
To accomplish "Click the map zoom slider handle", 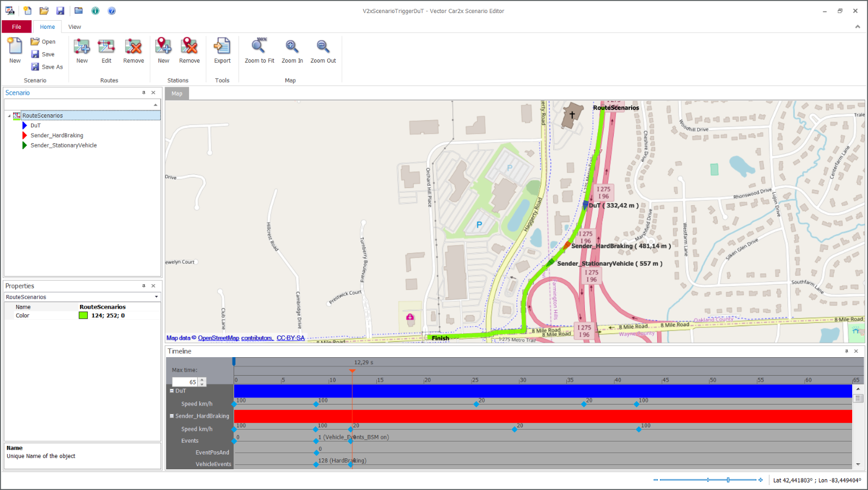I will pyautogui.click(x=728, y=480).
